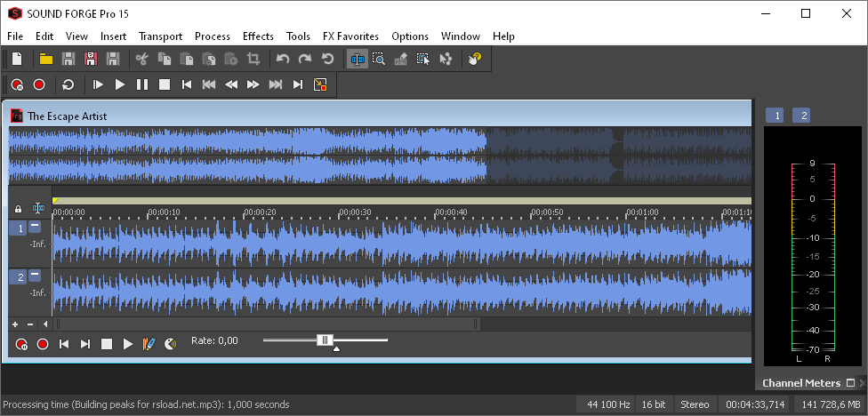This screenshot has height=416, width=868.
Task: Click Stop in the data window transport
Action: click(x=107, y=344)
